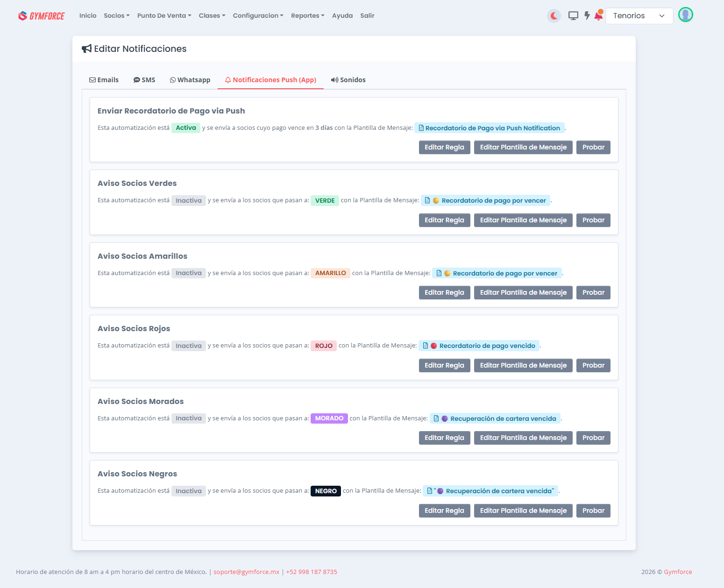Open the notifications bell icon
The width and height of the screenshot is (724, 588).
tap(598, 15)
